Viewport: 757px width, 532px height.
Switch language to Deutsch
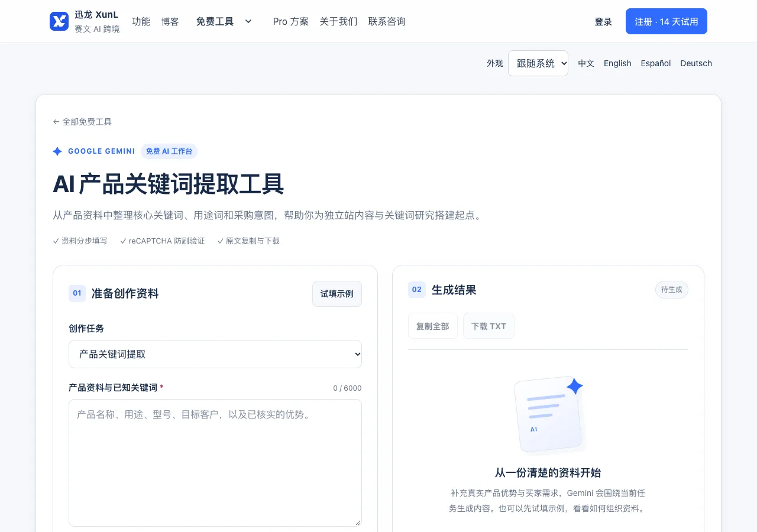tap(696, 63)
